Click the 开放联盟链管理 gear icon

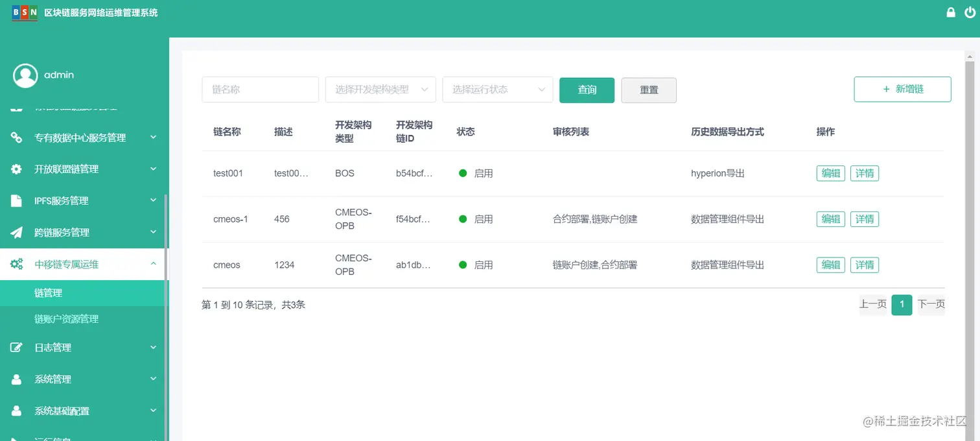tap(17, 169)
